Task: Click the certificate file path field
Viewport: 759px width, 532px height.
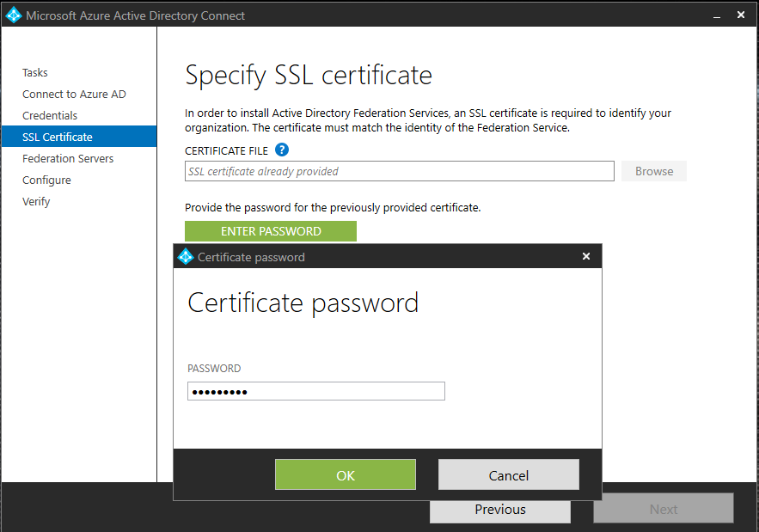Action: (400, 171)
